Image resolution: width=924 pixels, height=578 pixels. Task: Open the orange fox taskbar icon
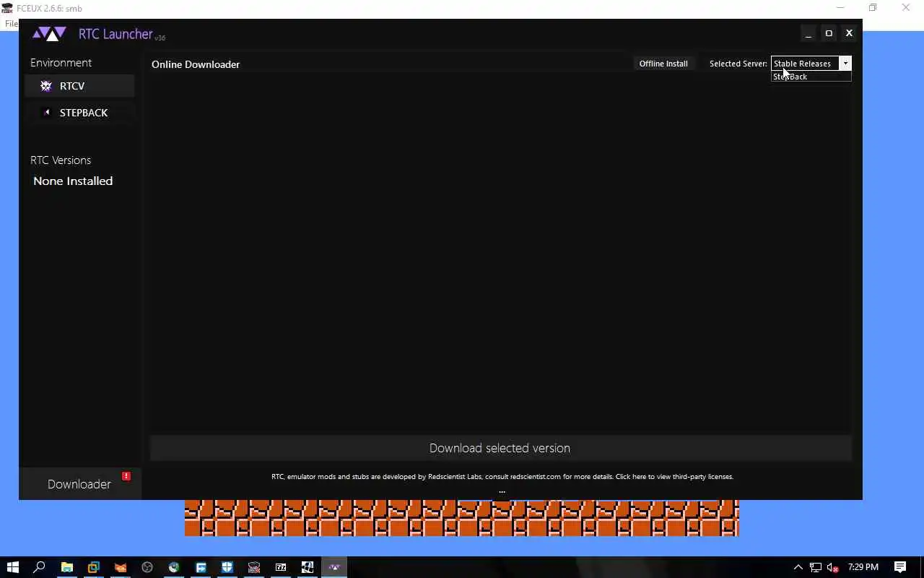pyautogui.click(x=120, y=567)
